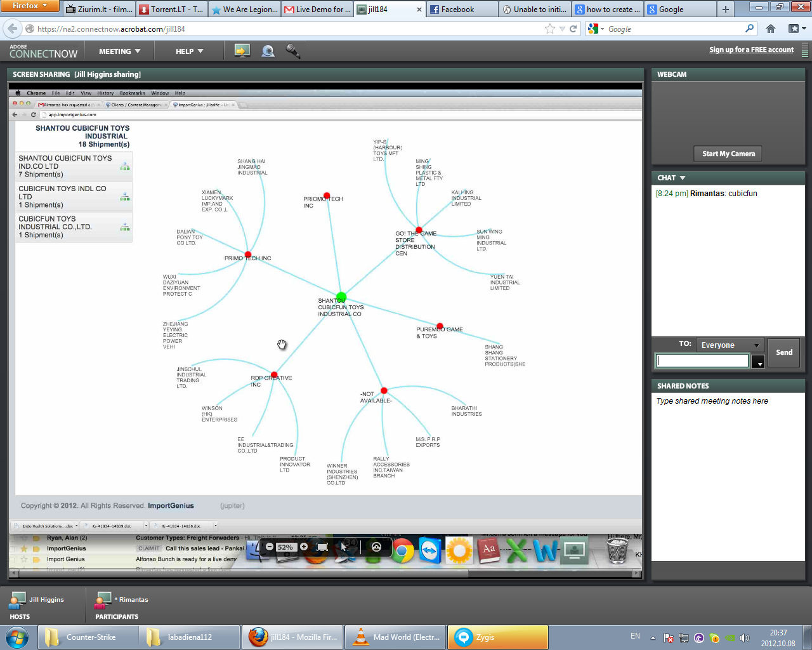This screenshot has height=650, width=812.
Task: Switch to Unable to initi... tab
Action: [535, 10]
